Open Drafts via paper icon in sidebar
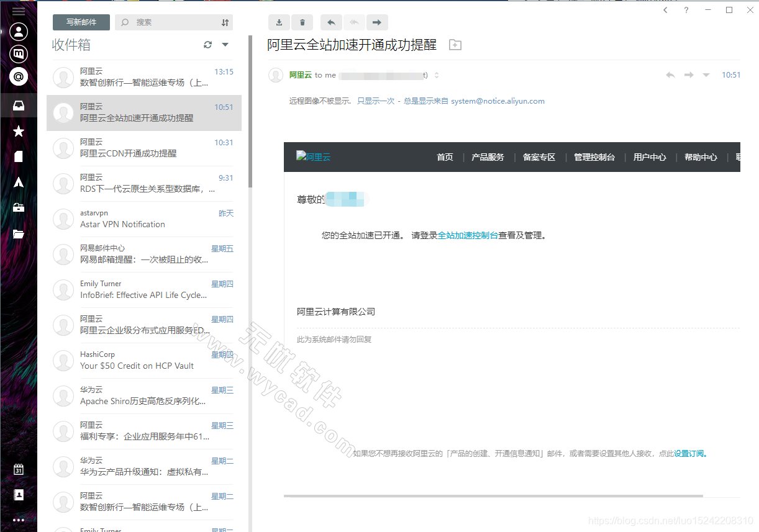The height and width of the screenshot is (532, 759). point(19,155)
